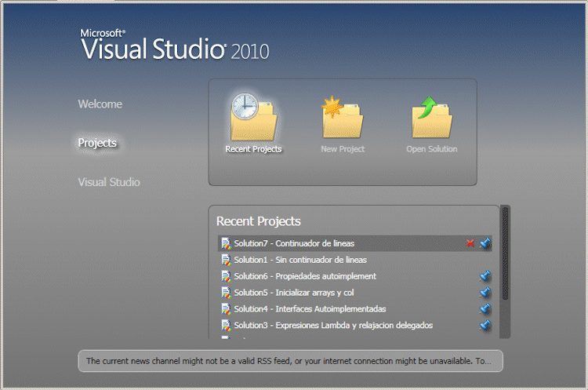
Task: Click the RSS feed news channel message
Action: pyautogui.click(x=290, y=361)
